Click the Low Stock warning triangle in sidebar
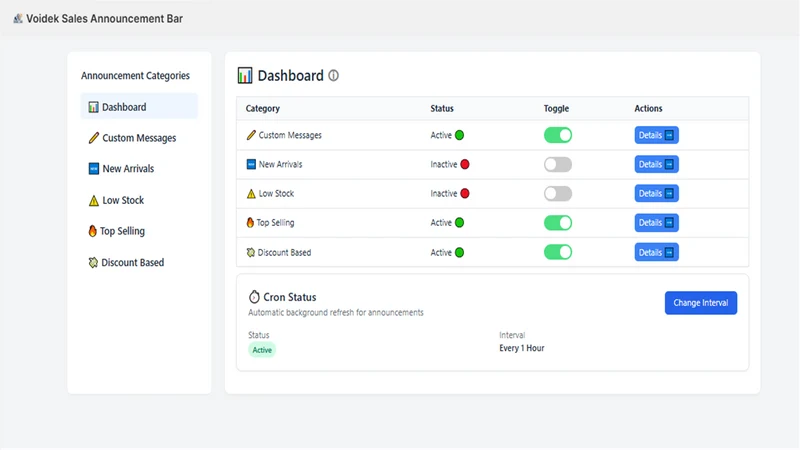Image resolution: width=800 pixels, height=450 pixels. point(93,201)
